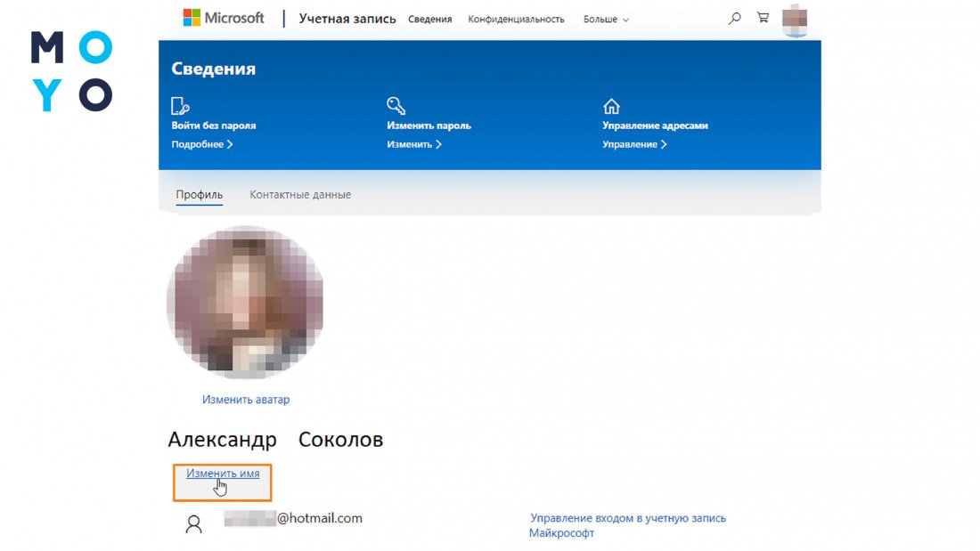Open Управление link under address management
980x551 pixels.
point(634,144)
